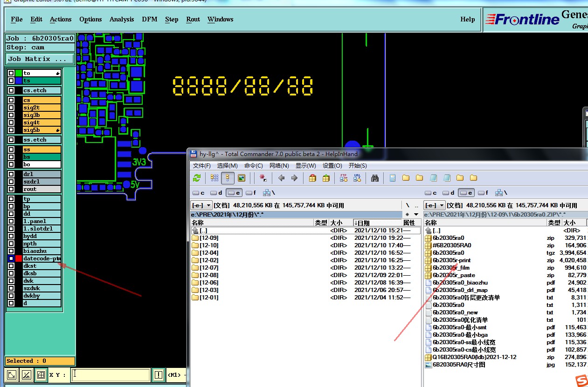The height and width of the screenshot is (387, 588).
Task: Click the grid snap icon beside X Y
Action: [x=41, y=374]
